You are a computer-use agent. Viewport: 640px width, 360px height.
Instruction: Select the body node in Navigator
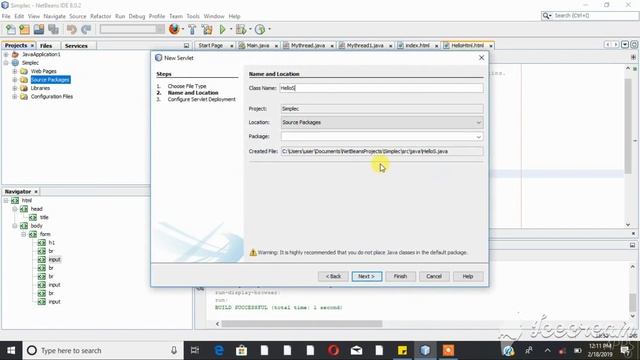pos(37,226)
